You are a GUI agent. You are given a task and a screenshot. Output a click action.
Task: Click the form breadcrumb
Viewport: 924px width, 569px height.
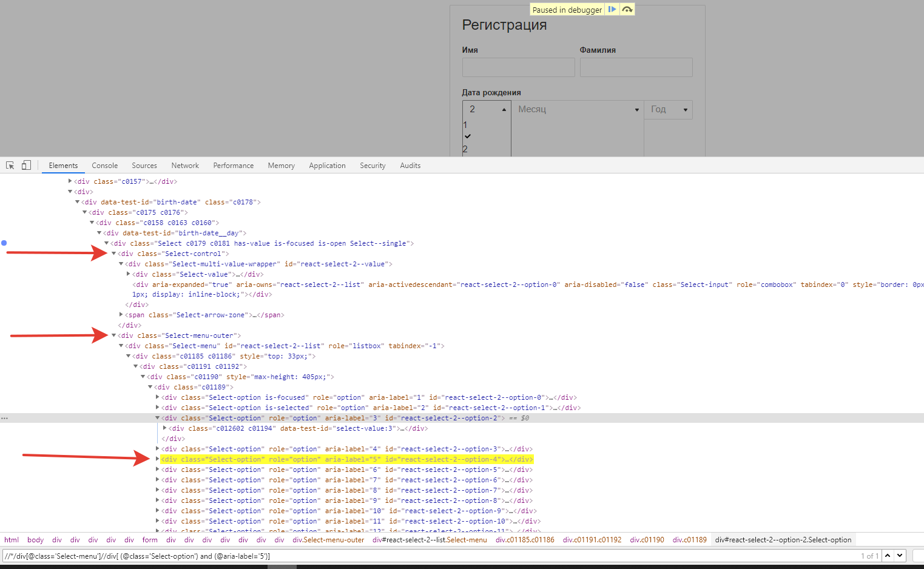[x=150, y=540]
